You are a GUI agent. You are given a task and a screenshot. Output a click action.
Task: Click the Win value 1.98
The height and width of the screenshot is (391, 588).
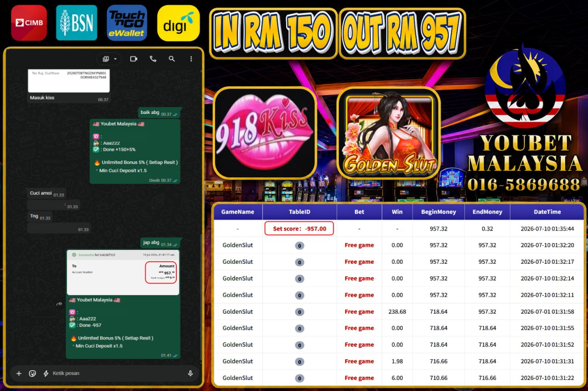tap(397, 361)
